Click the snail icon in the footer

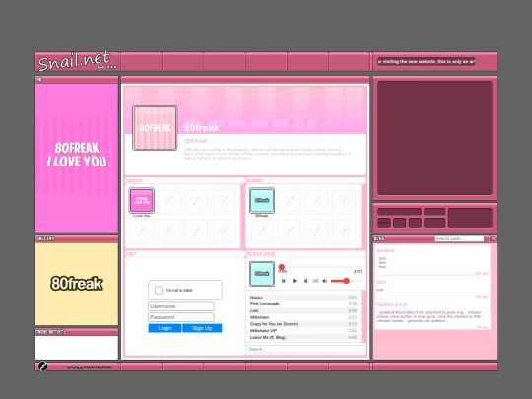point(42,366)
